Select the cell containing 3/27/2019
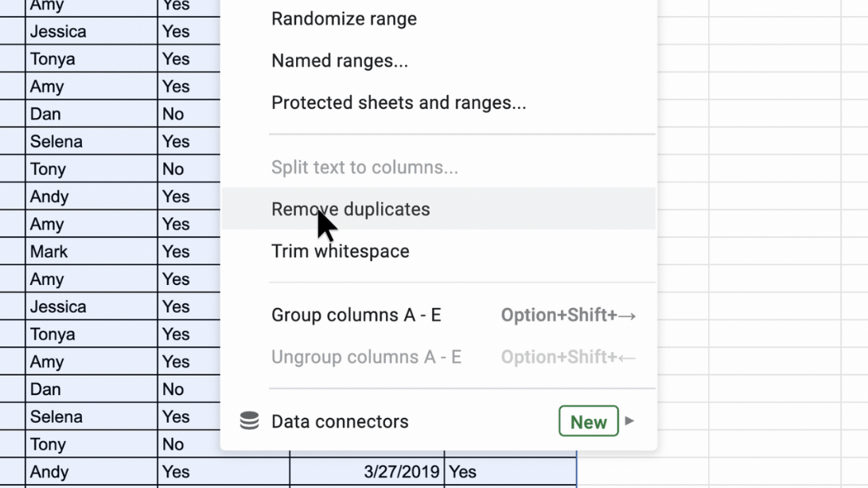Viewport: 868px width, 488px height. (367, 471)
